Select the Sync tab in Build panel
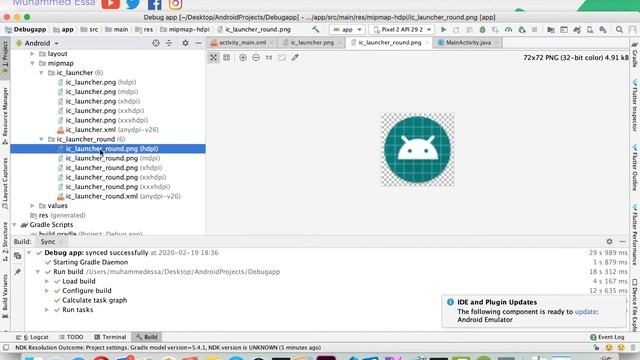 (x=48, y=242)
